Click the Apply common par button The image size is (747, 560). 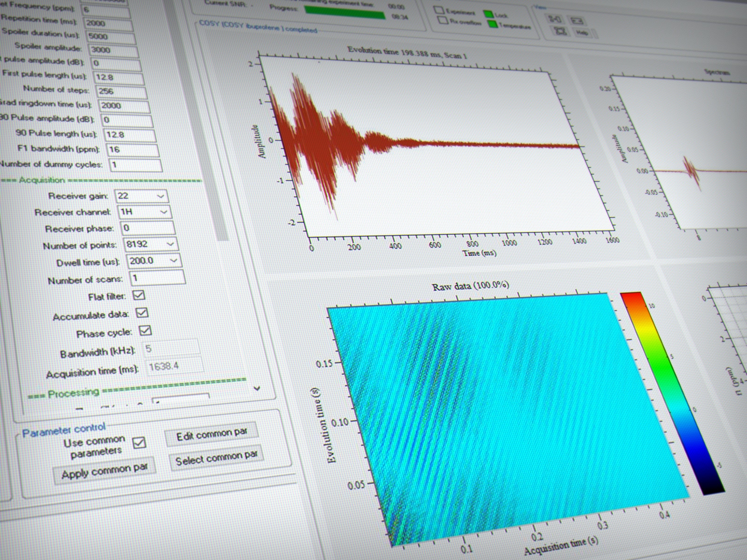click(x=104, y=471)
